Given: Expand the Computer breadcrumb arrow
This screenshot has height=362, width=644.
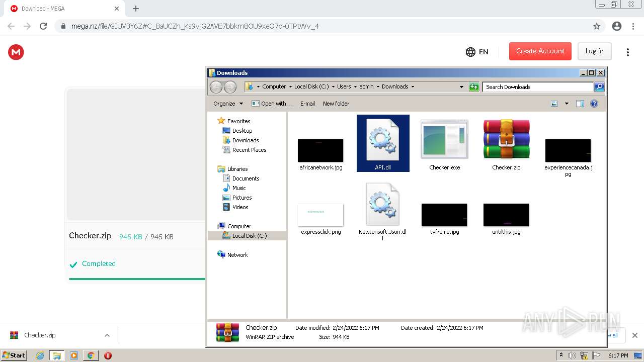Looking at the screenshot, I should (290, 87).
